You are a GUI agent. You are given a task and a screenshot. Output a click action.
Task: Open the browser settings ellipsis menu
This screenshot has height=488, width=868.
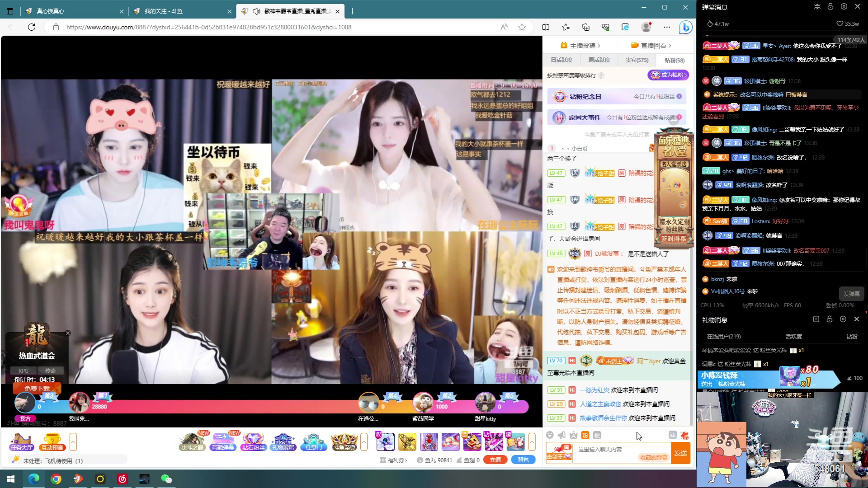tap(667, 27)
